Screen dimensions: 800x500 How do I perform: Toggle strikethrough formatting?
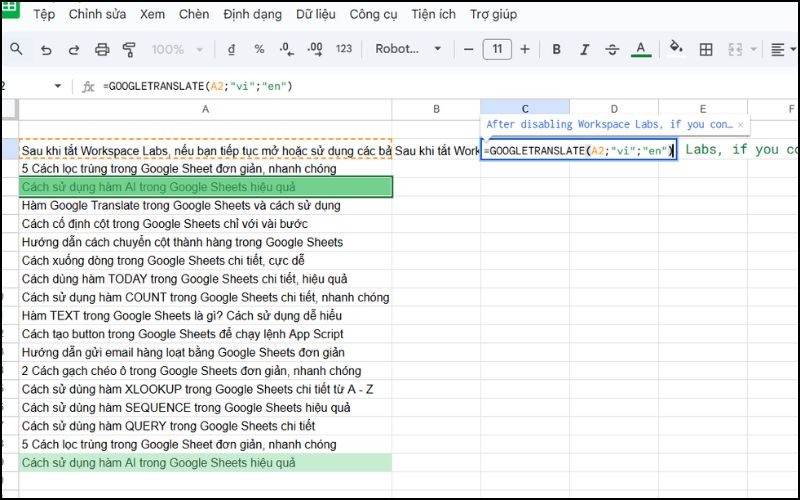(612, 49)
